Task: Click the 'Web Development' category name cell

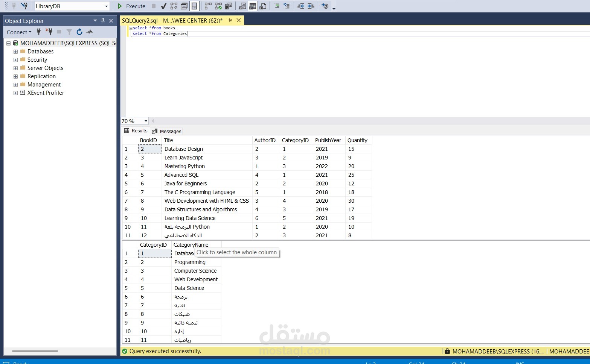Action: pos(196,279)
